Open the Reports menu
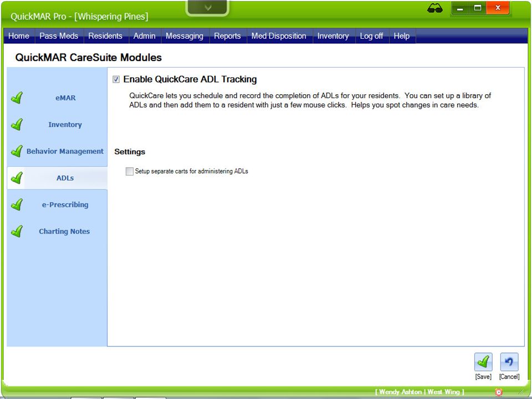 click(x=227, y=36)
